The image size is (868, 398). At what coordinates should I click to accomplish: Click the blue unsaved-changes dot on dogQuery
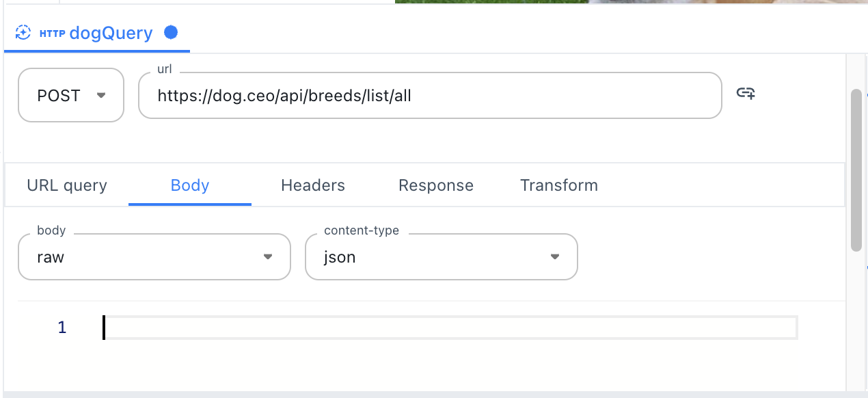tap(171, 32)
